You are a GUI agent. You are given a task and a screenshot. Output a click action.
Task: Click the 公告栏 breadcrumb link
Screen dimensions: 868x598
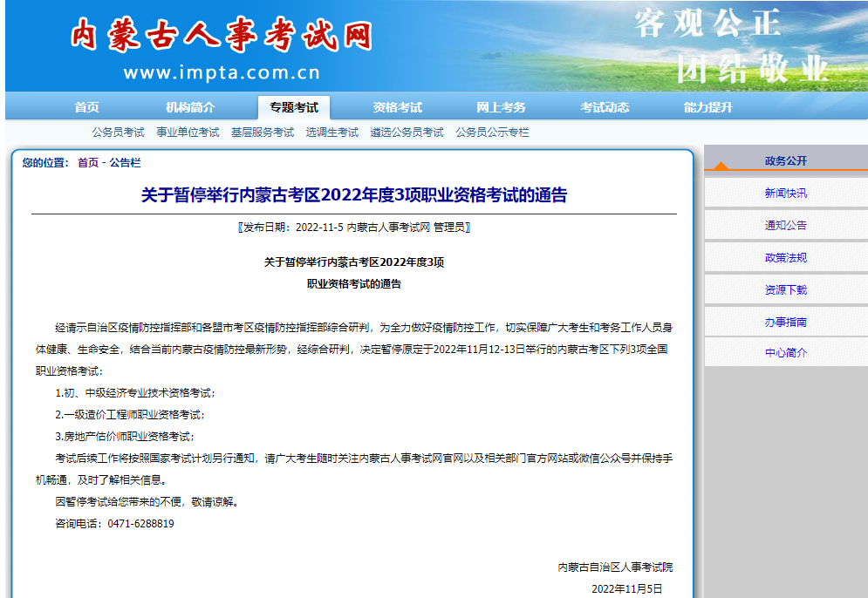point(125,163)
